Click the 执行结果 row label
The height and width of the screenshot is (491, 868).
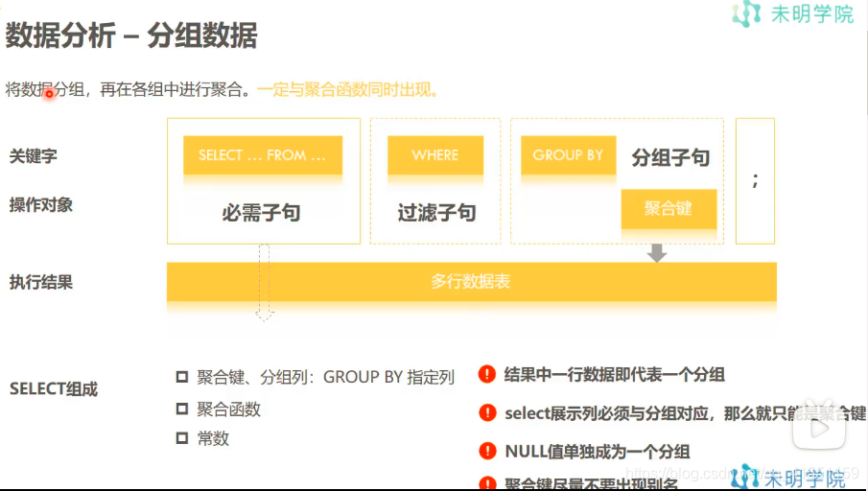pos(41,282)
